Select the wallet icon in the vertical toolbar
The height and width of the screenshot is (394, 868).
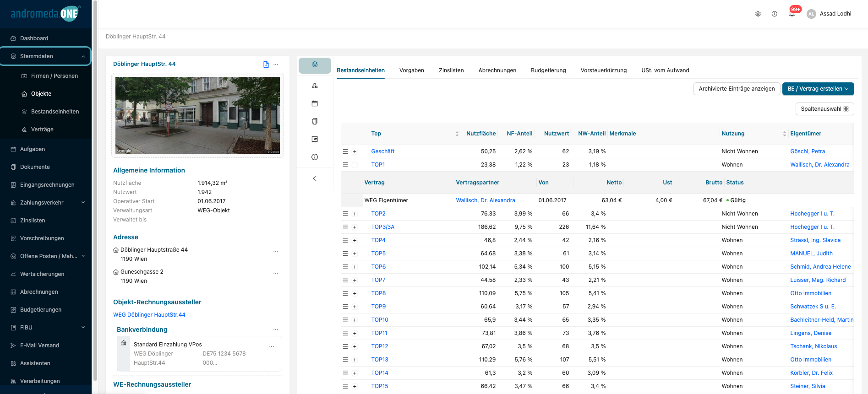click(315, 139)
